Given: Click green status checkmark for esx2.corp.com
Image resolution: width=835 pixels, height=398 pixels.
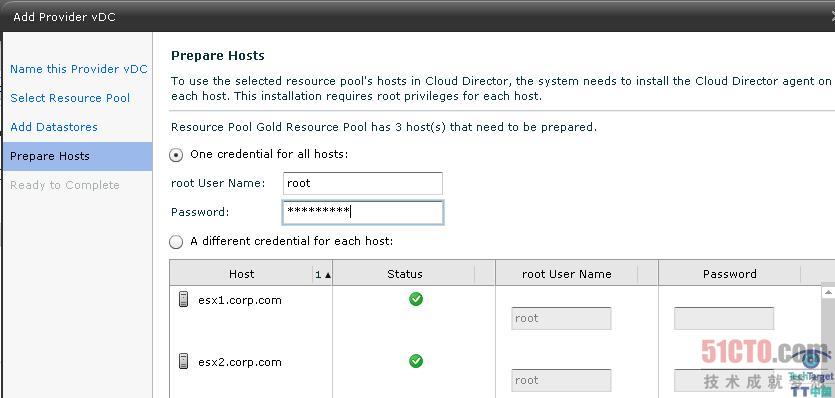Looking at the screenshot, I should point(416,361).
